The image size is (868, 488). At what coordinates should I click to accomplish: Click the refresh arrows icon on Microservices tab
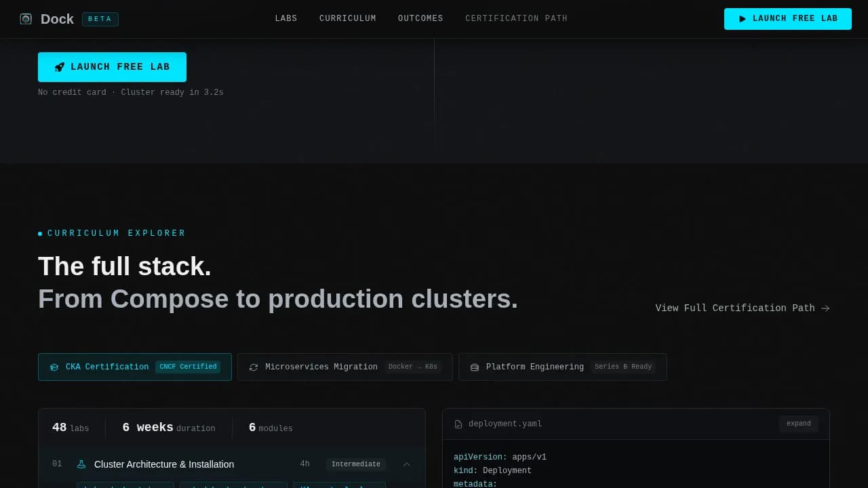tap(254, 367)
